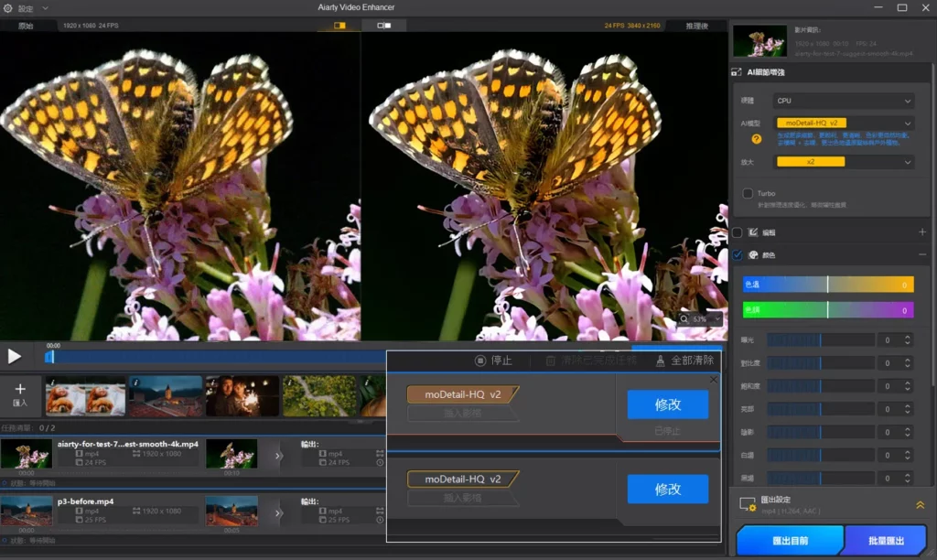Check the 編輯 edit section checkbox
The width and height of the screenshot is (937, 560).
[738, 232]
